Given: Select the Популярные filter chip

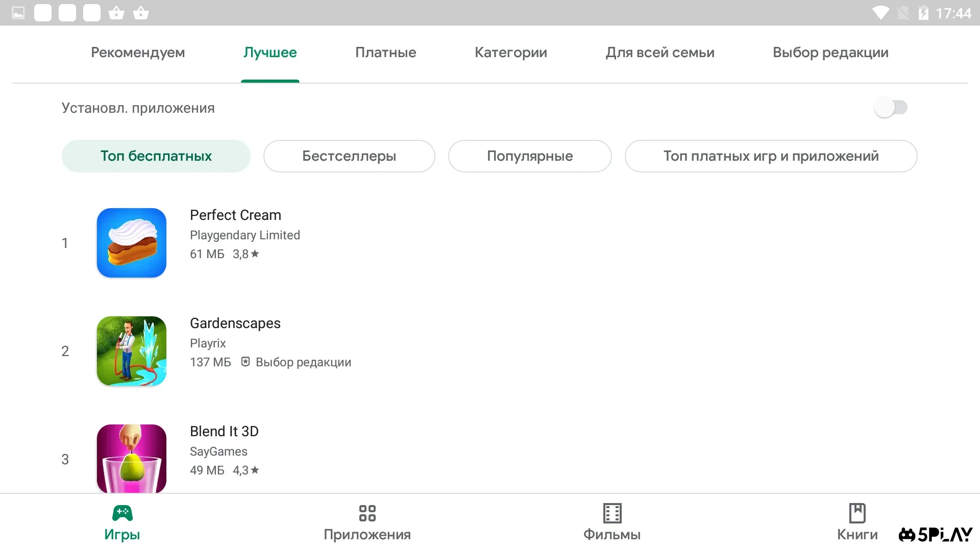Looking at the screenshot, I should coord(529,156).
